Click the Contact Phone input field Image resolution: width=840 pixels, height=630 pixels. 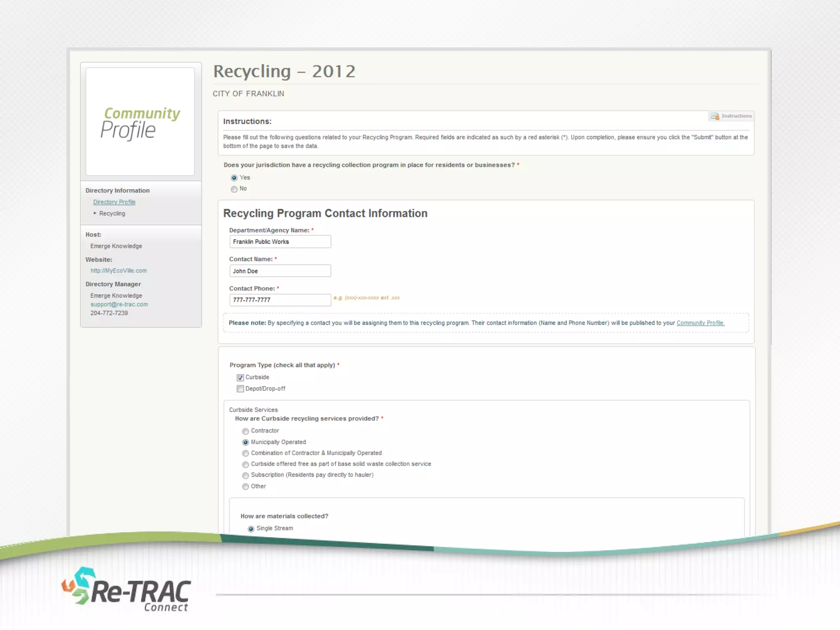pyautogui.click(x=280, y=300)
